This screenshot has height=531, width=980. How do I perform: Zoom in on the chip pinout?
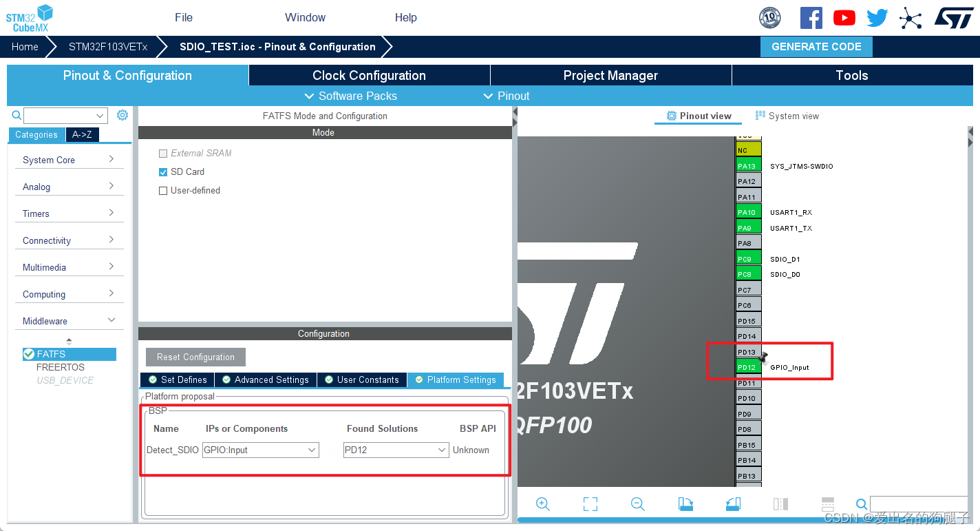[542, 504]
